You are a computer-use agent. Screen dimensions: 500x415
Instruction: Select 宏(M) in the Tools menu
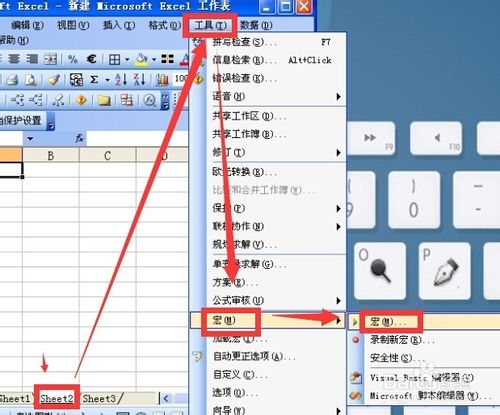268,320
